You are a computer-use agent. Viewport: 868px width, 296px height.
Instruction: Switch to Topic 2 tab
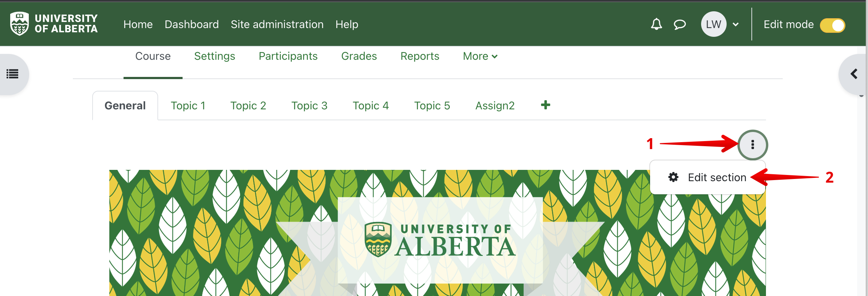pyautogui.click(x=248, y=106)
